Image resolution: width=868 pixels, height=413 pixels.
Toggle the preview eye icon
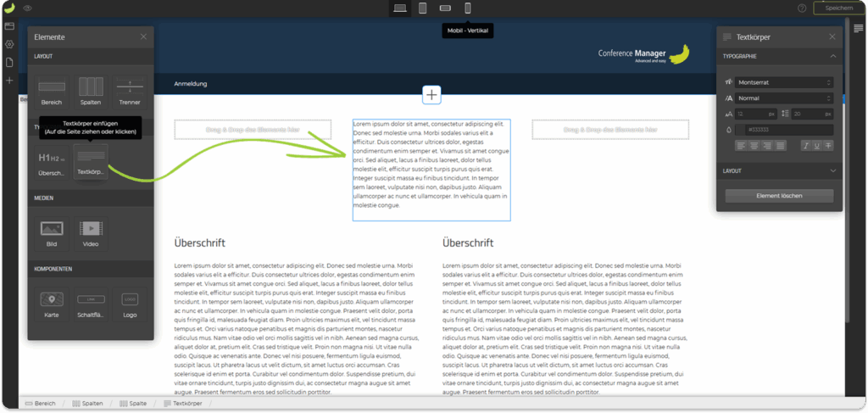pos(28,8)
